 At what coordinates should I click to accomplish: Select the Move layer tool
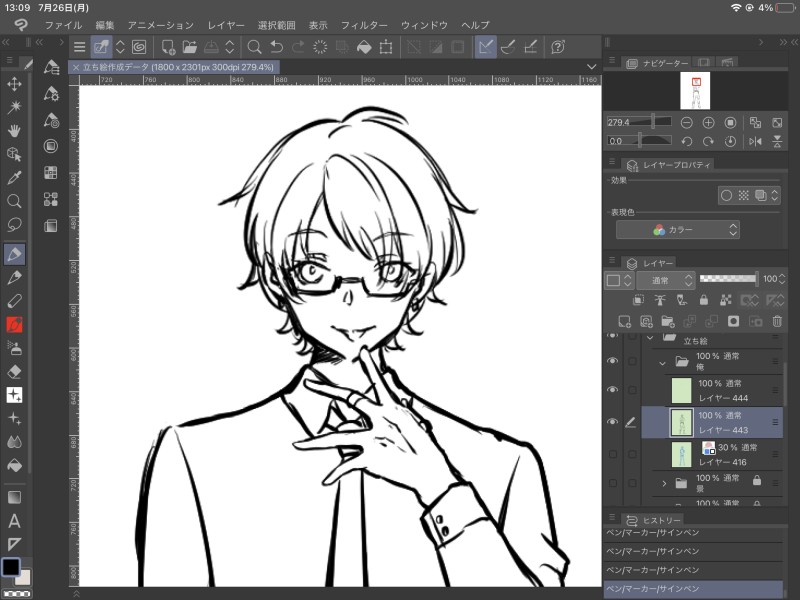pyautogui.click(x=14, y=84)
